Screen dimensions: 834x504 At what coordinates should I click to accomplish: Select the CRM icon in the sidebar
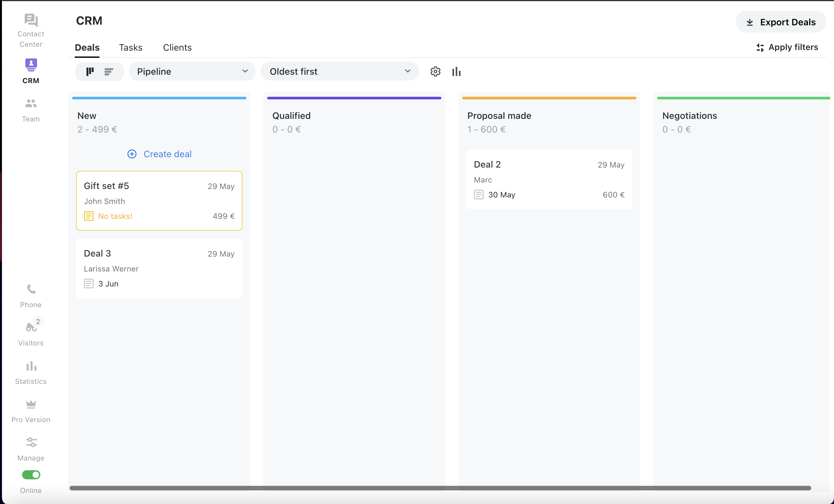[x=31, y=65]
